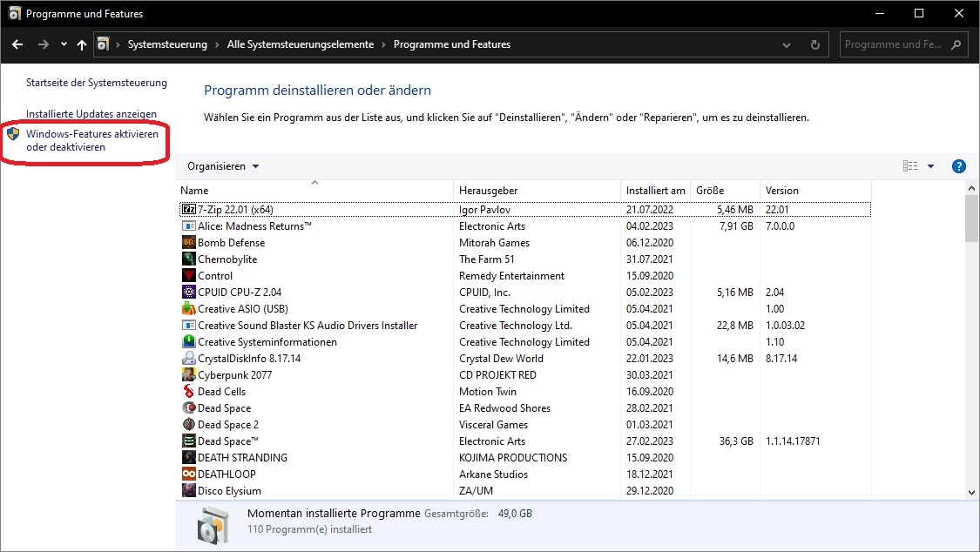The width and height of the screenshot is (980, 552).
Task: Open Installierte Updates anzeigen link
Action: point(91,114)
